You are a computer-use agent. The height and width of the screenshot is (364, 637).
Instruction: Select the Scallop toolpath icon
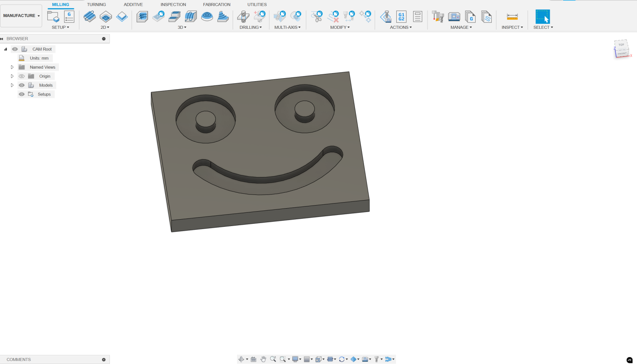pos(207,17)
